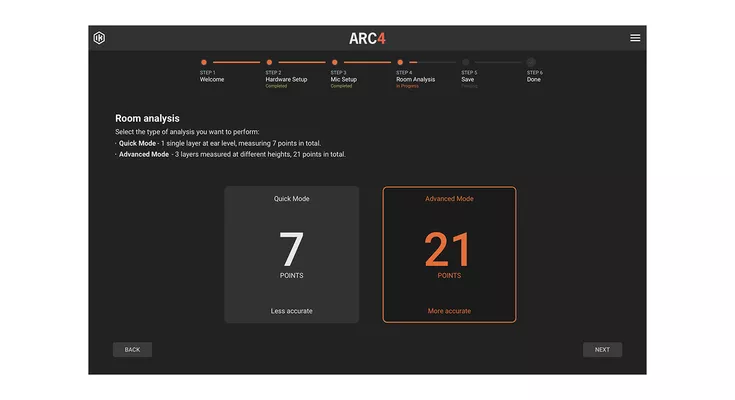The width and height of the screenshot is (735, 400).
Task: Open the hamburger menu
Action: [x=635, y=38]
